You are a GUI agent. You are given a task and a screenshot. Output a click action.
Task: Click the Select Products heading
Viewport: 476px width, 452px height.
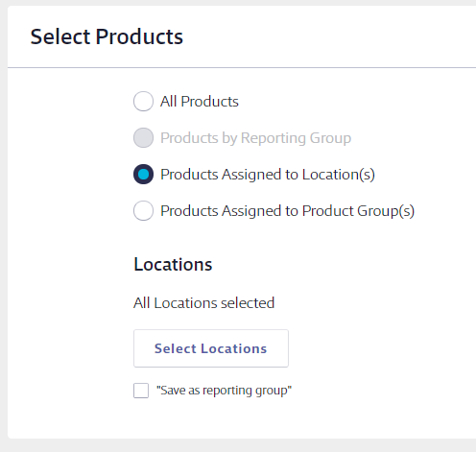pos(107,36)
